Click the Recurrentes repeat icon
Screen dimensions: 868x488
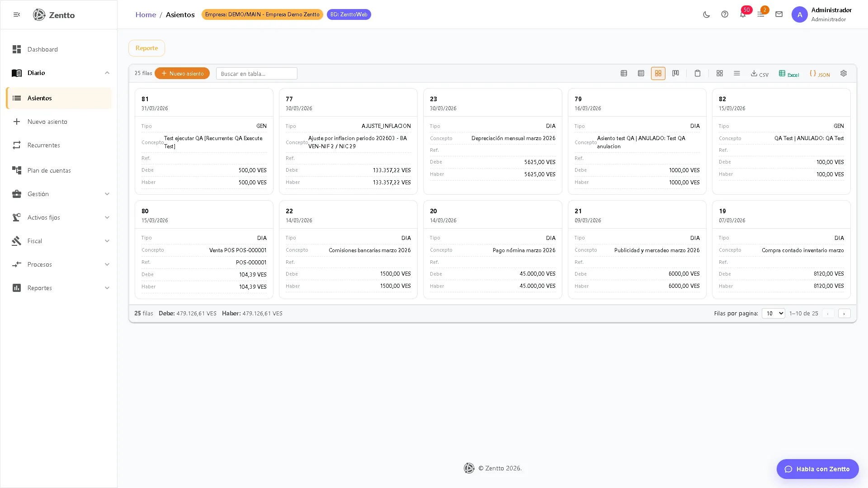pos(17,145)
